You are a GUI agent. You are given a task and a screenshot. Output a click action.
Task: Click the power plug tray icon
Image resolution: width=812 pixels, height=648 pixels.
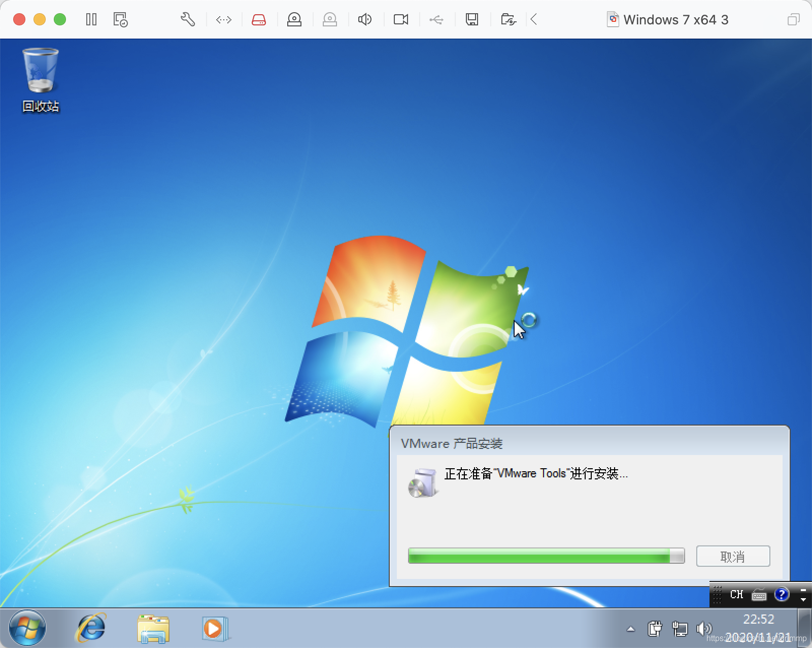click(655, 629)
